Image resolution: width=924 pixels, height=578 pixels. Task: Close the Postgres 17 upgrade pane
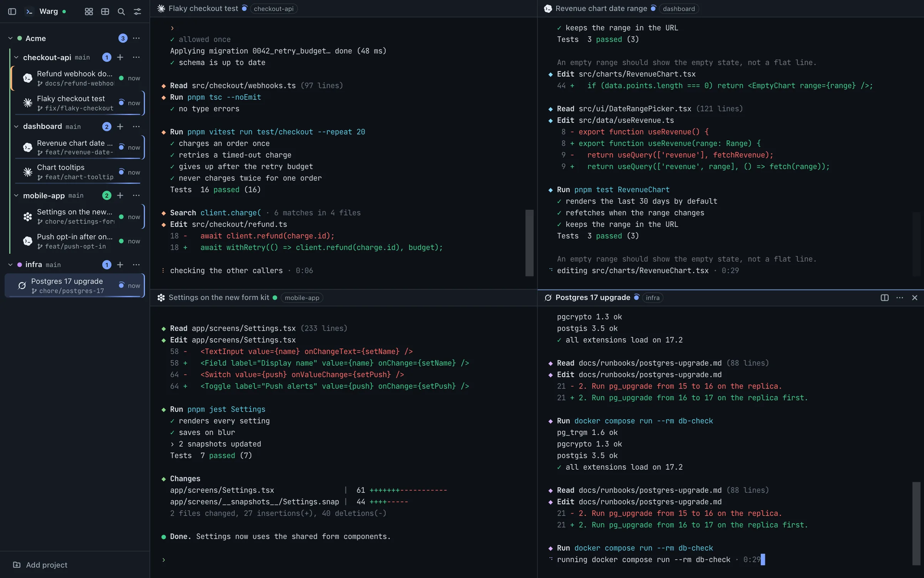[x=915, y=297]
